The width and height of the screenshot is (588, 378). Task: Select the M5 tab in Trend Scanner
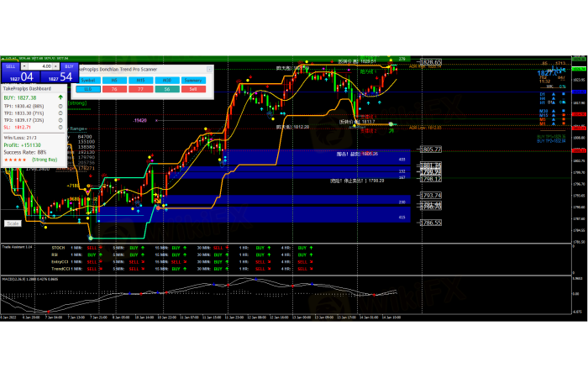click(114, 79)
